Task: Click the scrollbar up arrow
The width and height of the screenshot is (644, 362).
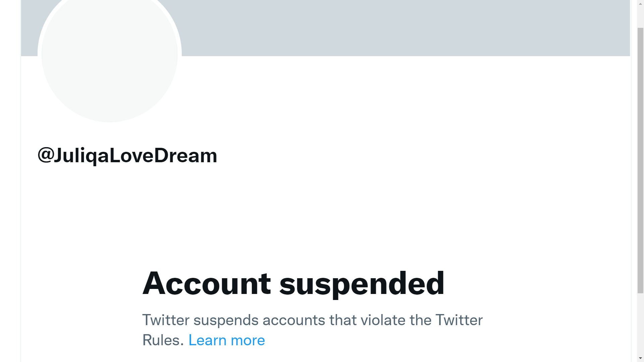Action: tap(640, 3)
